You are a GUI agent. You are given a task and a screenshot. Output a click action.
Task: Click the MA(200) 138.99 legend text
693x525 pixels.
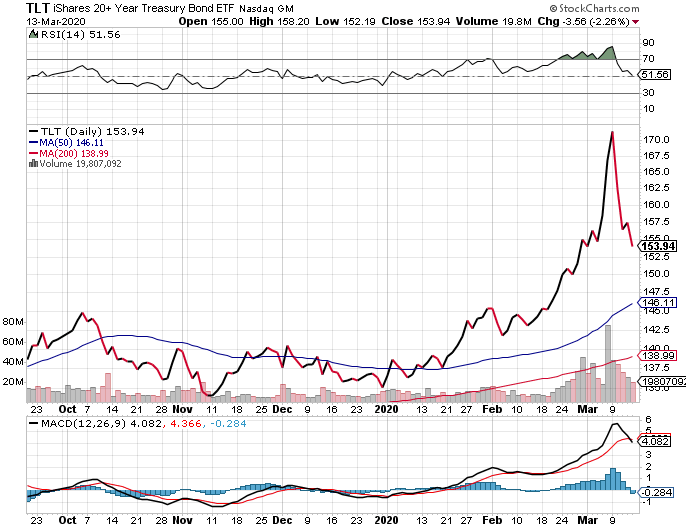[74, 153]
